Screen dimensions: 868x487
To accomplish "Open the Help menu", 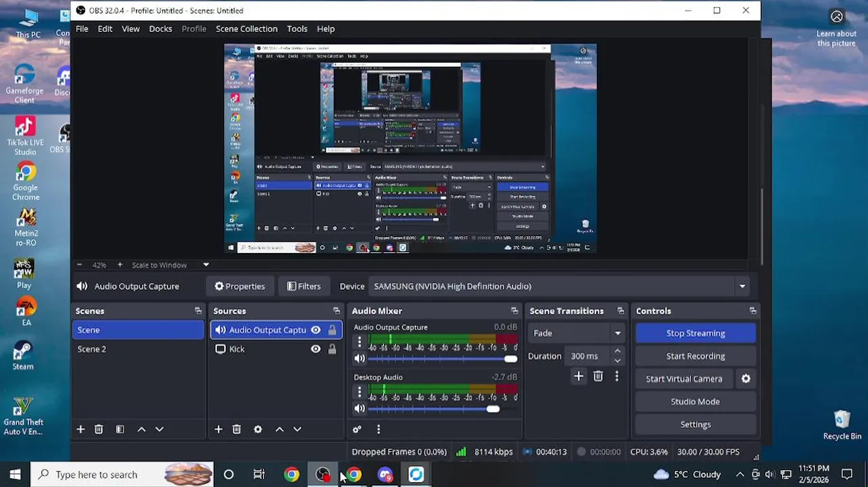I will 326,29.
